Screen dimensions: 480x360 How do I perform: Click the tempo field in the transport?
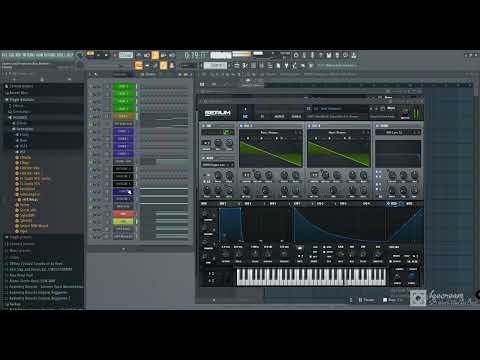(126, 55)
